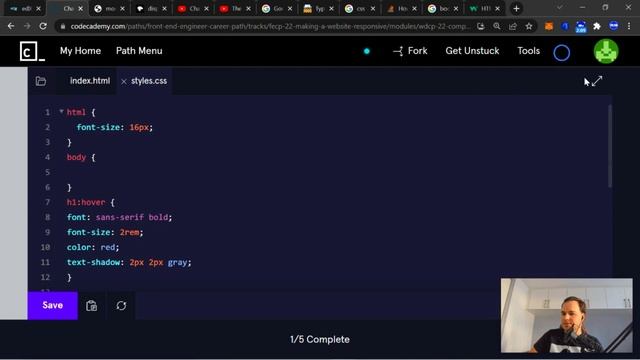Click the Codecademy logo icon

32,51
